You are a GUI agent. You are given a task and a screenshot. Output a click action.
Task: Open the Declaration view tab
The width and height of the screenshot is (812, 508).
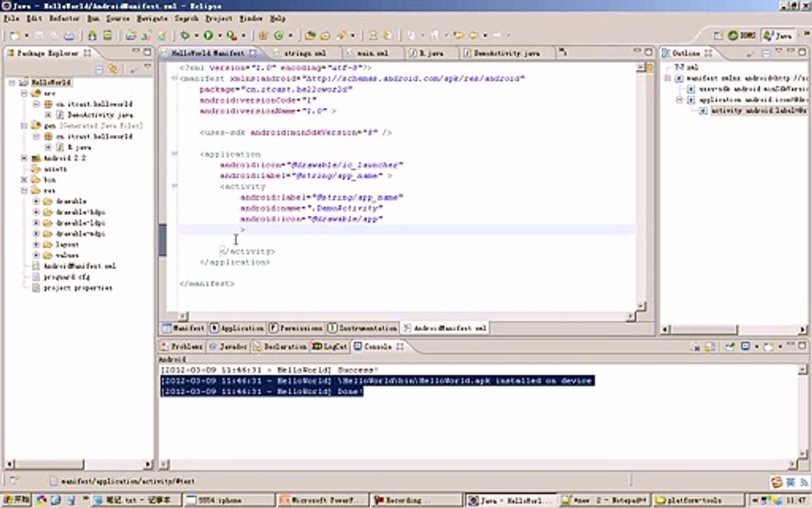tap(280, 346)
